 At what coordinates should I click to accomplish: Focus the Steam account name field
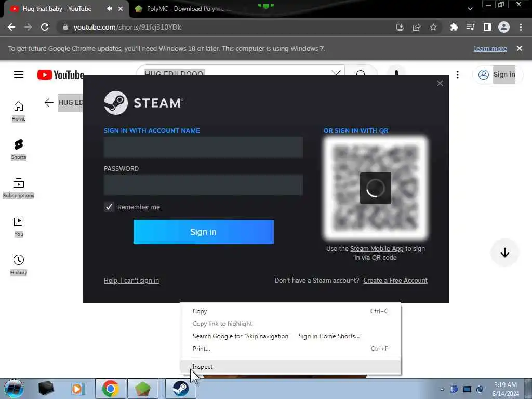point(203,147)
